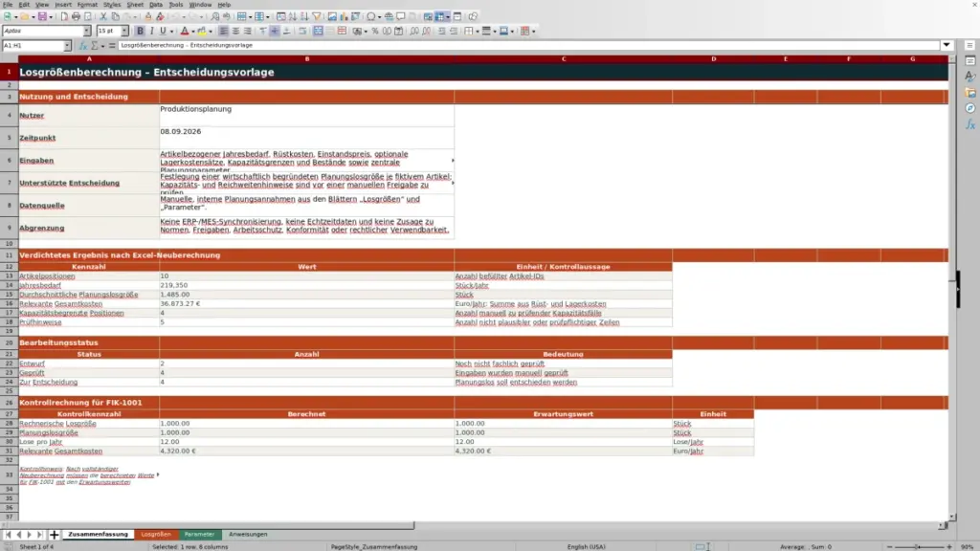Click the zoom in plus button

[x=948, y=546]
